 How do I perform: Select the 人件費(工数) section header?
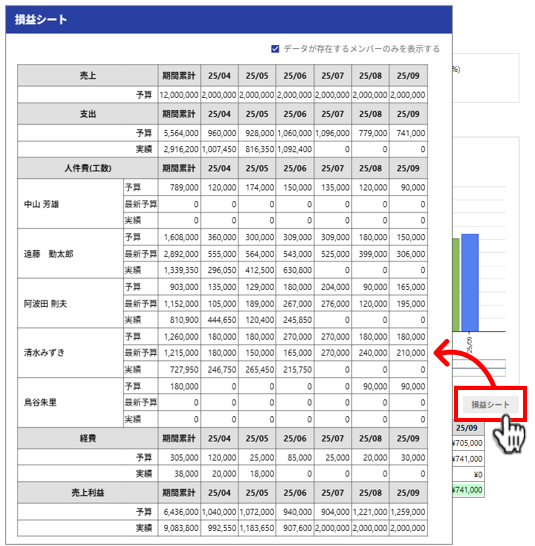[x=87, y=168]
